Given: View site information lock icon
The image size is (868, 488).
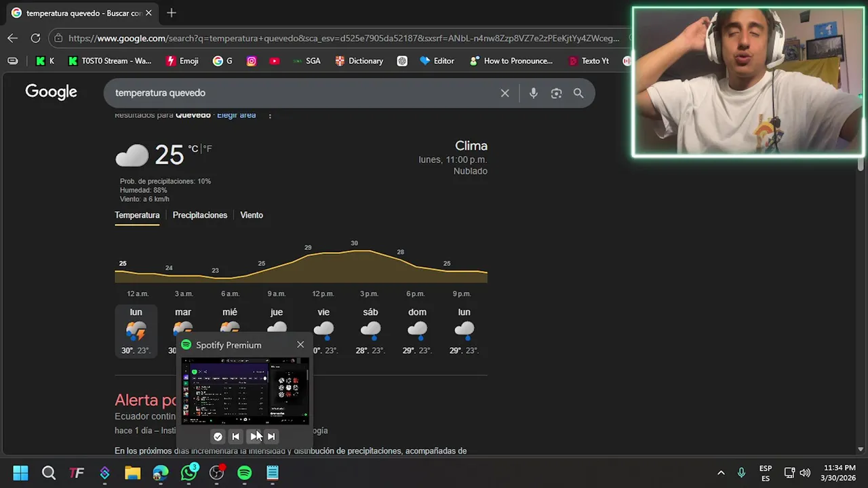Looking at the screenshot, I should click(x=58, y=39).
